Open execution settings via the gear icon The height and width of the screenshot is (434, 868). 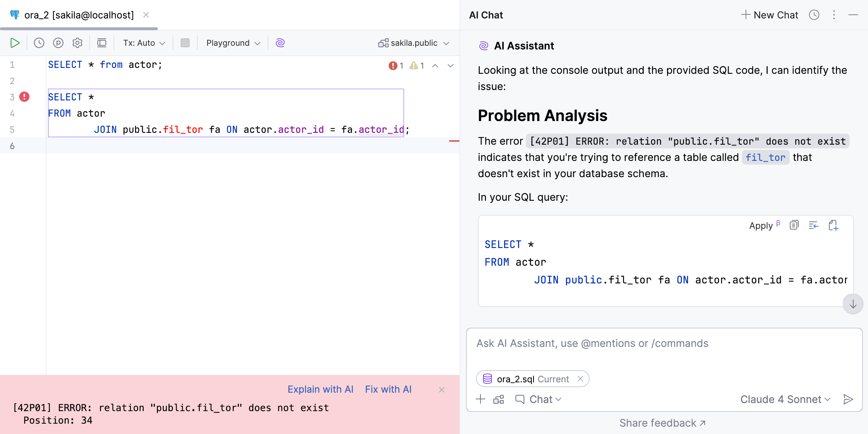point(77,42)
